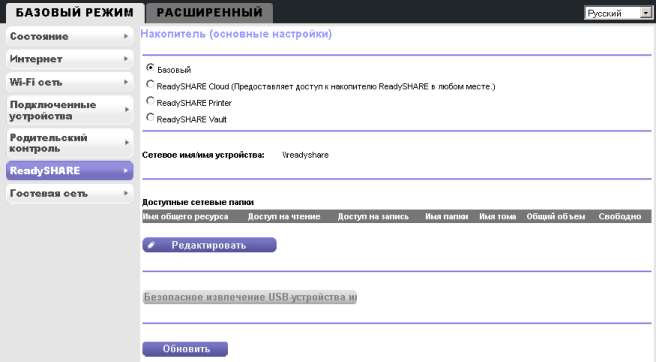Click the arrow next to Интернет
The height and width of the screenshot is (362, 656).
(126, 59)
